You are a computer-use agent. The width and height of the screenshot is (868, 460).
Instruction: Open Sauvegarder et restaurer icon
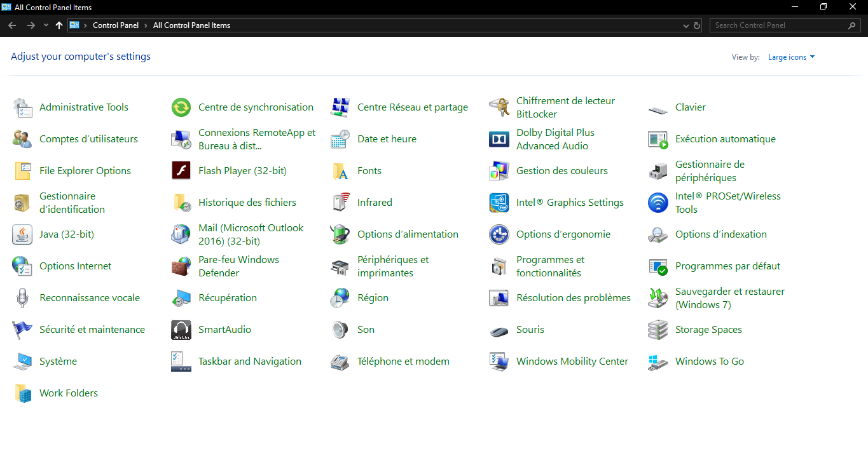click(658, 298)
